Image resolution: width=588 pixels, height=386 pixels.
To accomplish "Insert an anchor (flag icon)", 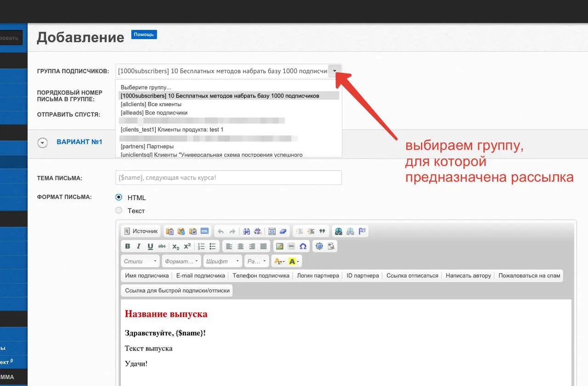I will [362, 231].
